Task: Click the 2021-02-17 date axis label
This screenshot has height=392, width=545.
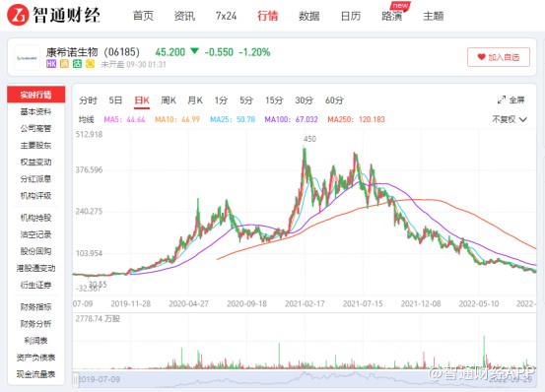Action: pyautogui.click(x=305, y=303)
